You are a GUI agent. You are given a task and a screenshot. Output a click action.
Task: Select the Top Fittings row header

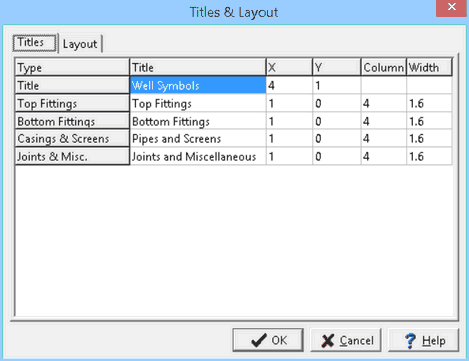[72, 103]
